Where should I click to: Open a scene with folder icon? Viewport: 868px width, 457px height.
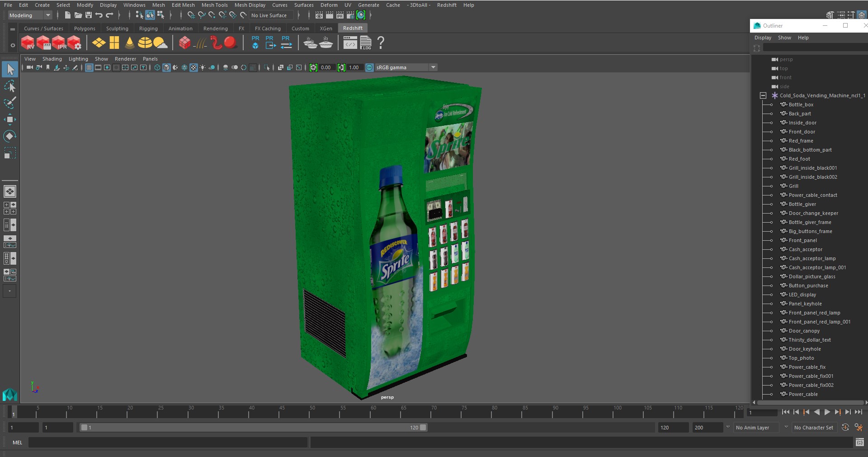[78, 15]
